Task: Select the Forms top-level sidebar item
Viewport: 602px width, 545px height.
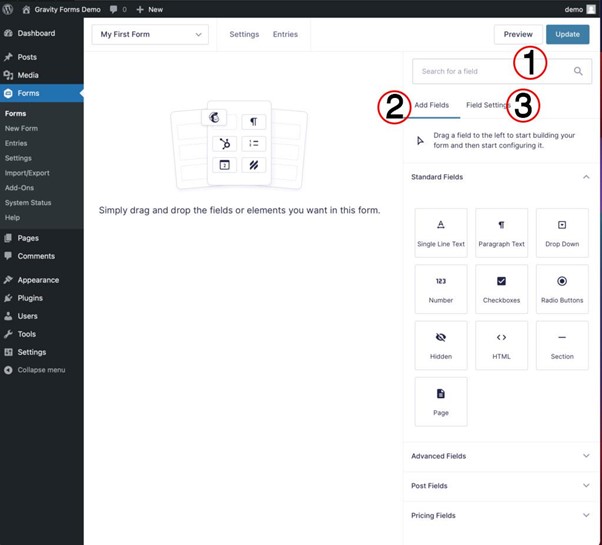Action: tap(41, 93)
